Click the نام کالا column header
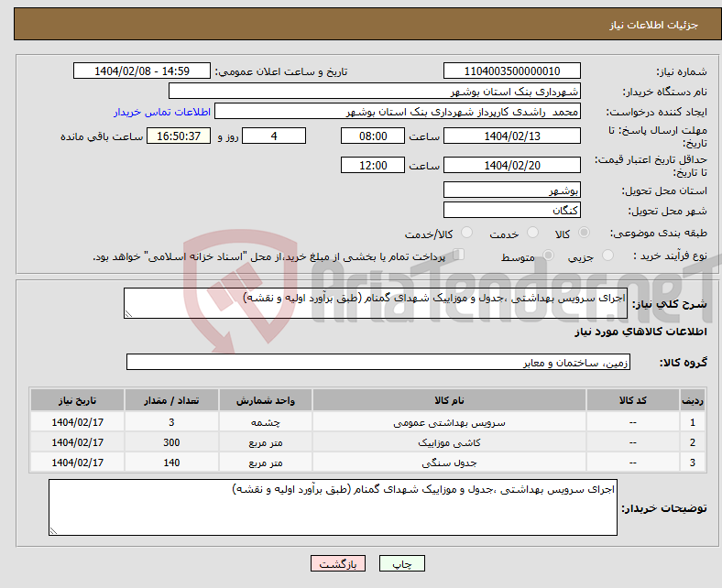The image size is (722, 588). tap(449, 400)
